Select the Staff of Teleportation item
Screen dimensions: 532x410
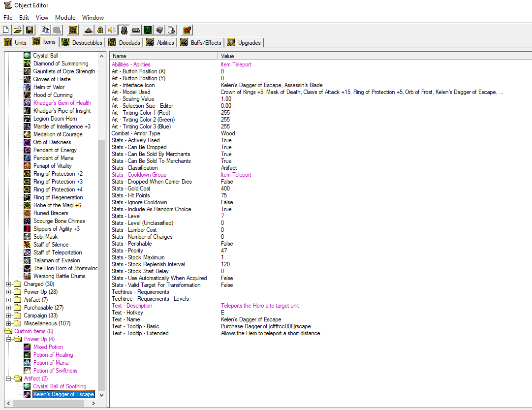click(58, 252)
